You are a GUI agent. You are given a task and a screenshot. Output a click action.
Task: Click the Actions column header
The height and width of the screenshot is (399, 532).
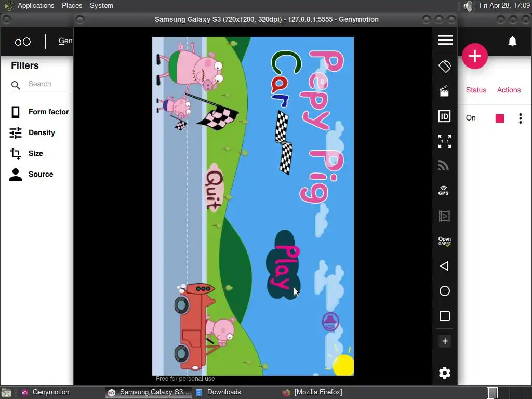509,90
